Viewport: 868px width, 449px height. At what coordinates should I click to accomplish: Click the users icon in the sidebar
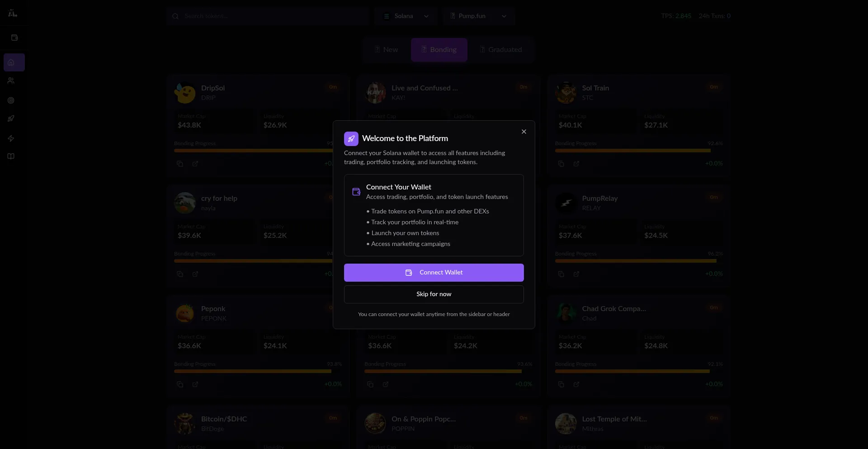(11, 81)
